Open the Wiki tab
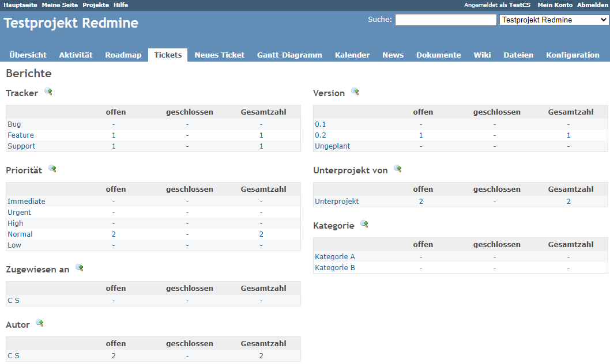The height and width of the screenshot is (364, 610). click(483, 55)
